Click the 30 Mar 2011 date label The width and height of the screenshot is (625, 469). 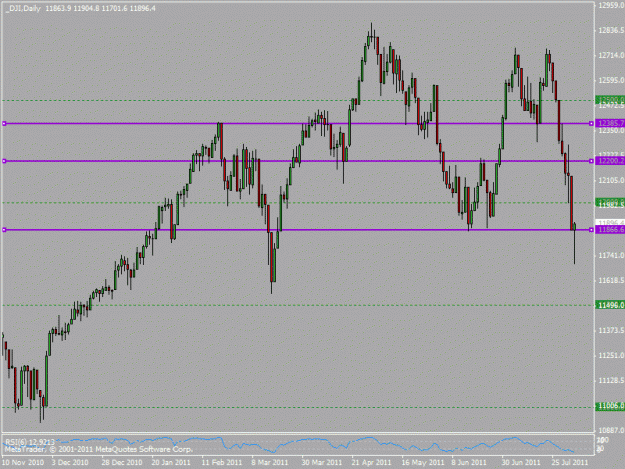click(322, 462)
